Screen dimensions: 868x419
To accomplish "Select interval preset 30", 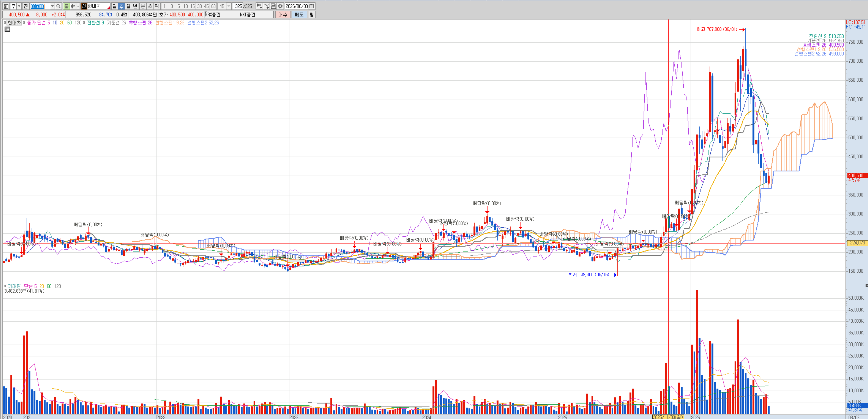I will click(199, 6).
